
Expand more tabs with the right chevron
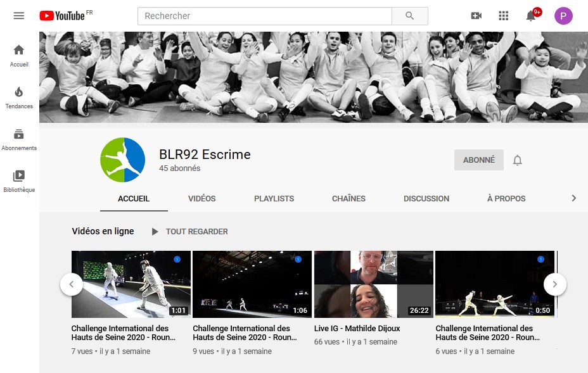574,198
